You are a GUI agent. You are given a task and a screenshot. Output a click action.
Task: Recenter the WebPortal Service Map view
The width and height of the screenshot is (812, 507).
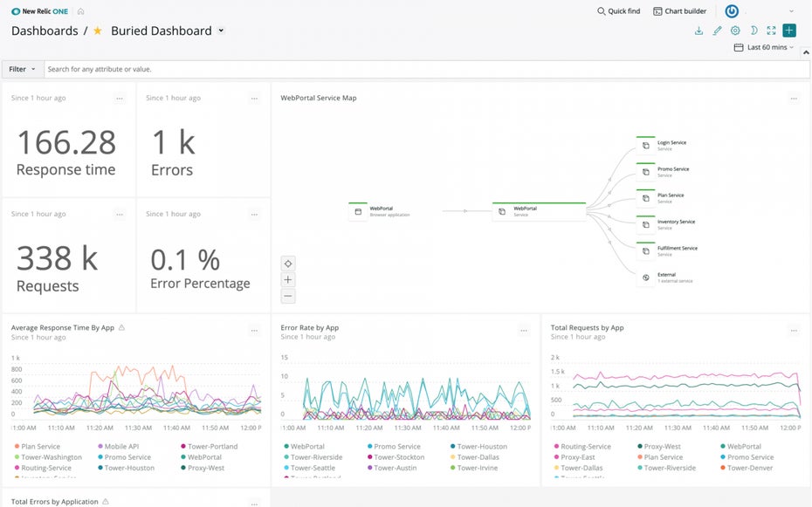click(288, 263)
